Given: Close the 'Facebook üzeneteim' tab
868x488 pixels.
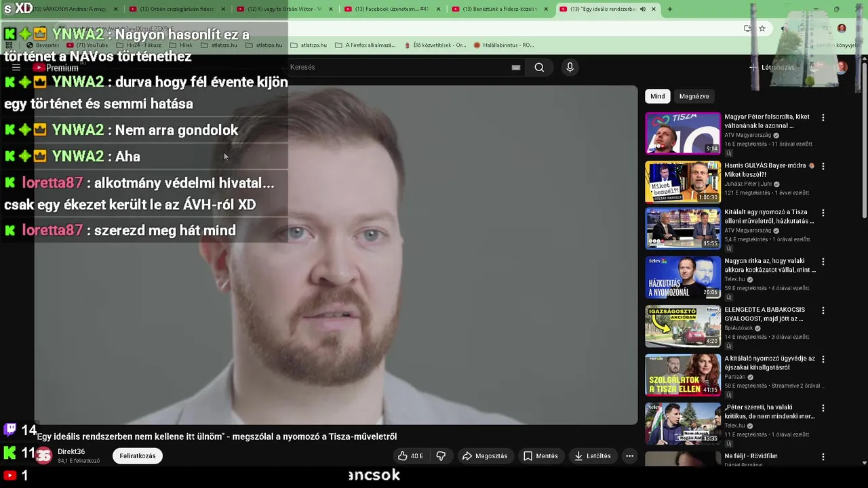Looking at the screenshot, I should point(438,9).
